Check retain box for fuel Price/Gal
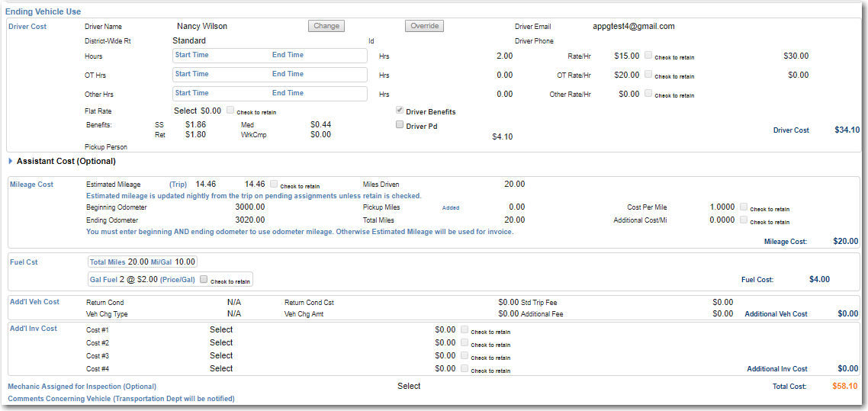 click(204, 279)
